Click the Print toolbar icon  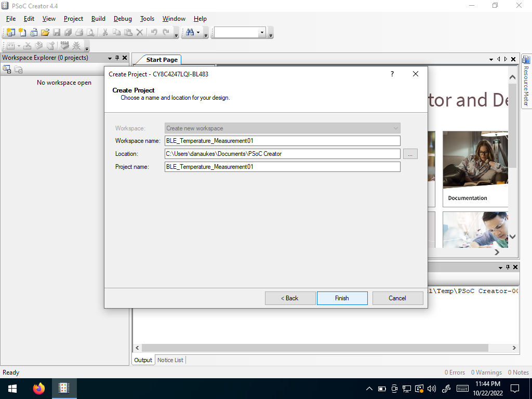tap(79, 32)
